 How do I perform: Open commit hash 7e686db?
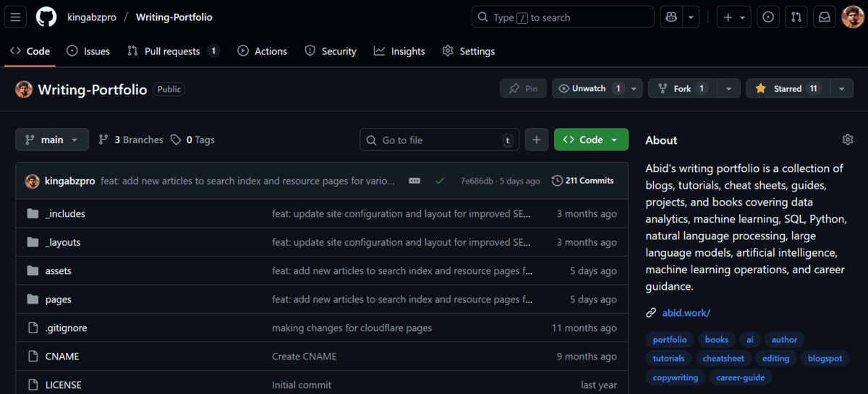pos(477,181)
